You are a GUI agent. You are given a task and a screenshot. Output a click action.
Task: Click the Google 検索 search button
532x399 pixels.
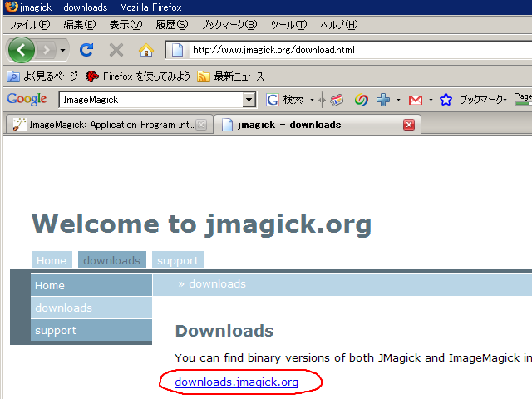[x=284, y=100]
